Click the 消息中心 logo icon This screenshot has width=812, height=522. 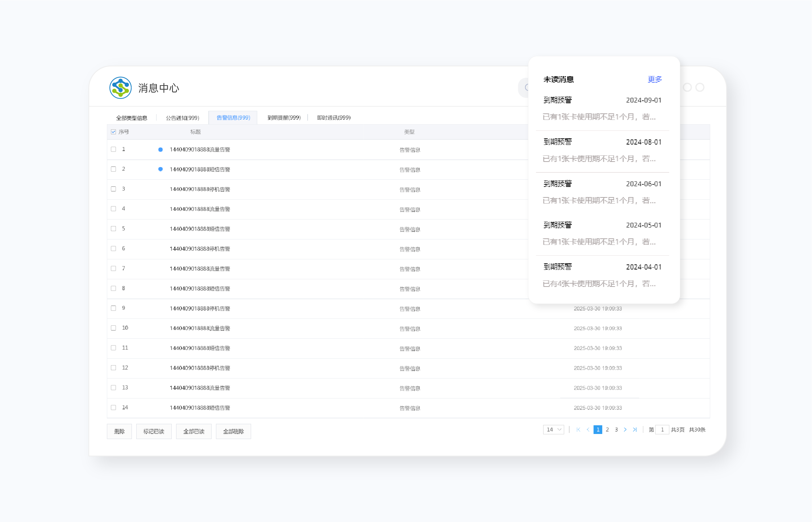[120, 88]
